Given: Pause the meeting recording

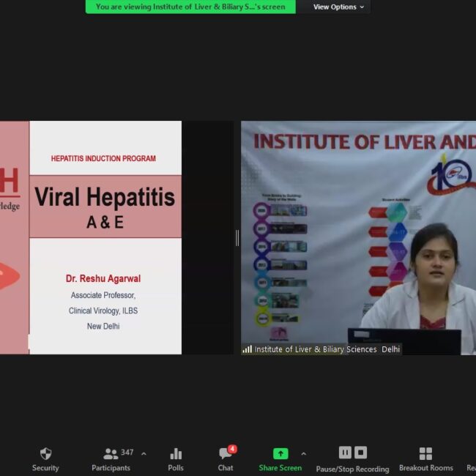Looking at the screenshot, I should 345,453.
